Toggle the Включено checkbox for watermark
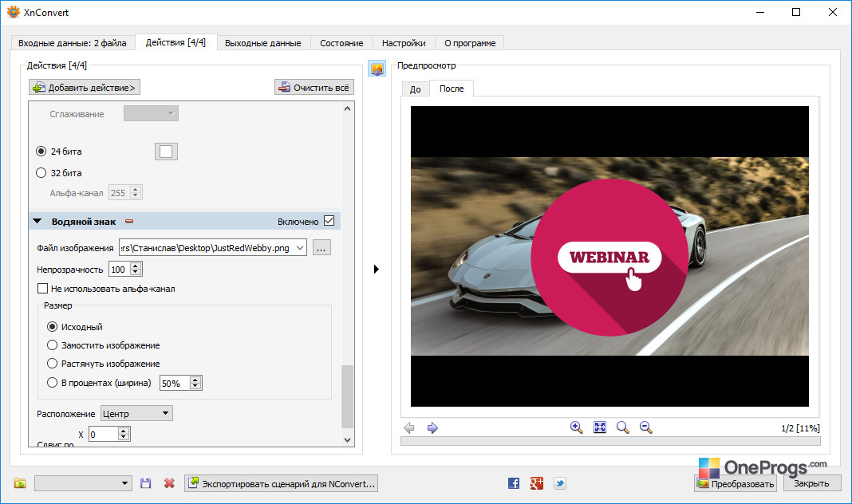 pos(329,220)
